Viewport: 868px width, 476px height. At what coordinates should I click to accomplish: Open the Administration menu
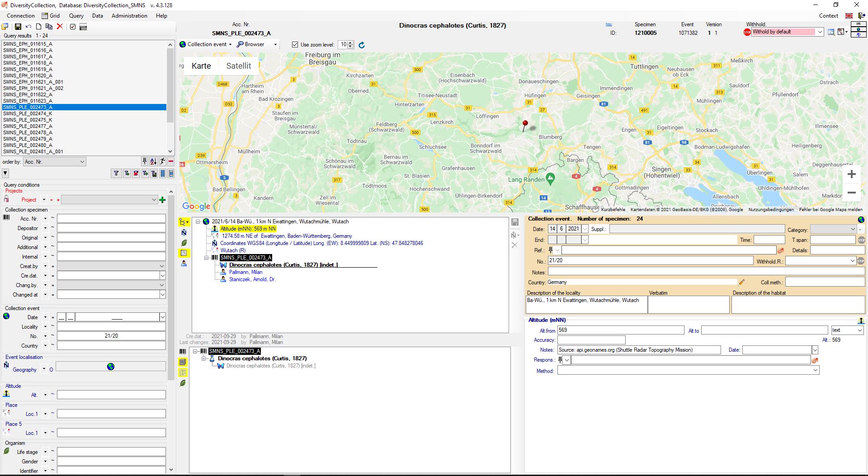click(x=129, y=16)
